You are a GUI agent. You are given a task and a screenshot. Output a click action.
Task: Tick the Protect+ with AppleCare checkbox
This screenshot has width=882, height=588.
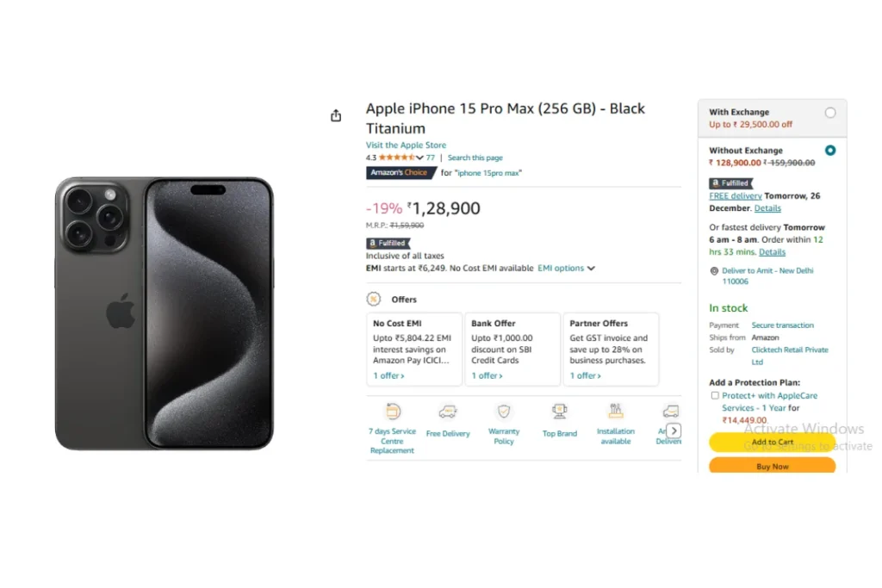(x=715, y=396)
